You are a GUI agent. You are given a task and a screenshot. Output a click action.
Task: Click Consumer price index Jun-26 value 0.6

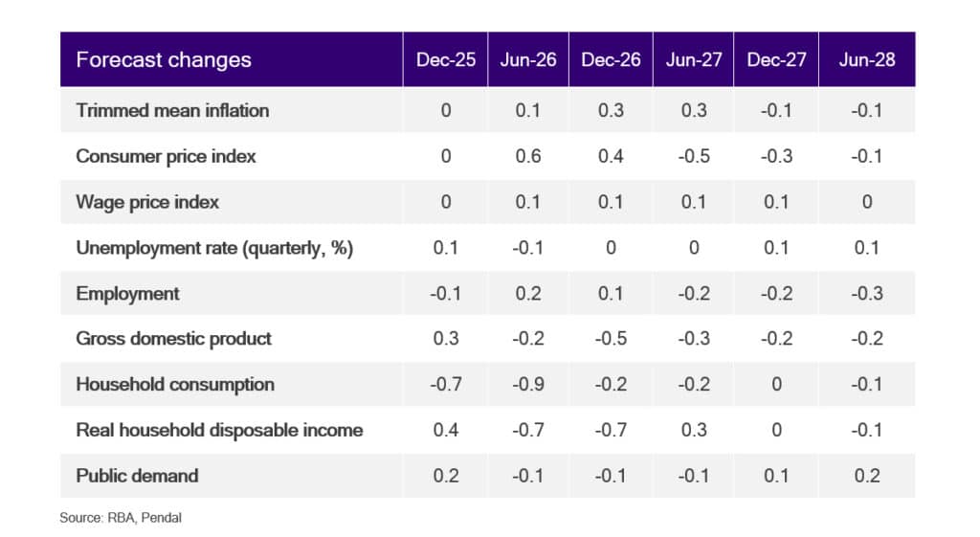(528, 156)
